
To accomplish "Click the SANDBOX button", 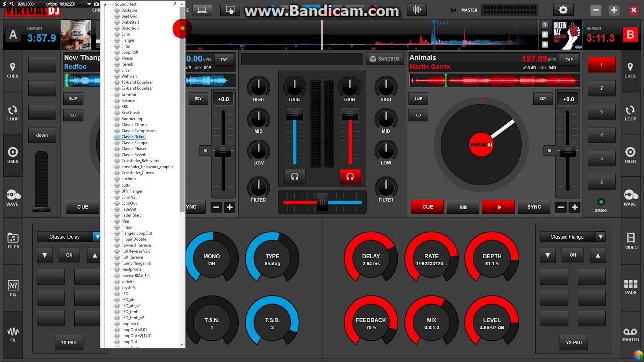I will (385, 59).
